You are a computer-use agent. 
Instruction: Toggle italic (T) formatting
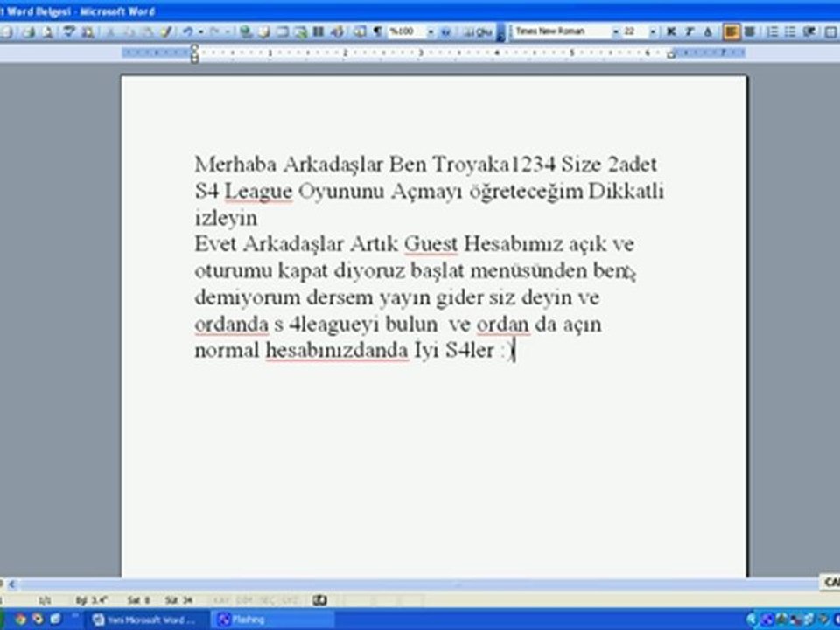pyautogui.click(x=689, y=32)
